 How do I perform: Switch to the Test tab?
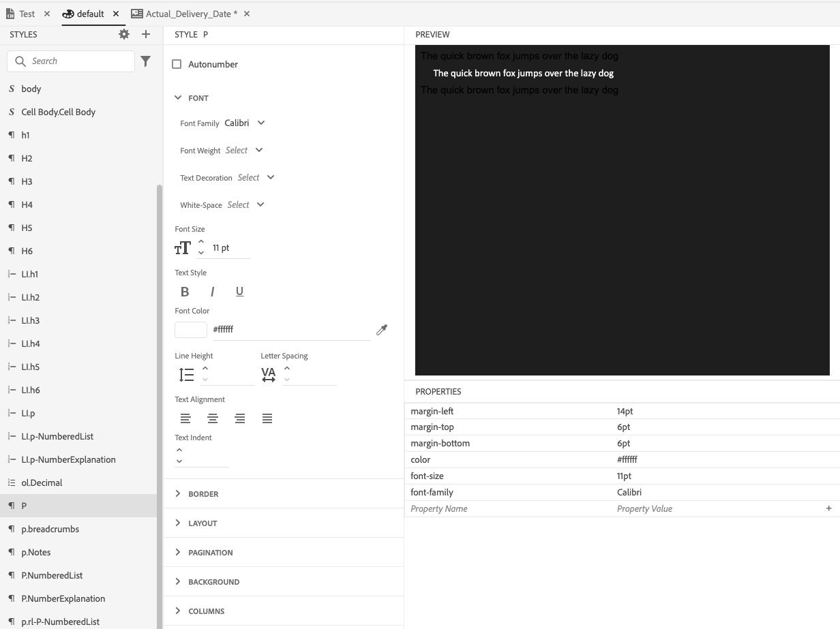pos(27,12)
